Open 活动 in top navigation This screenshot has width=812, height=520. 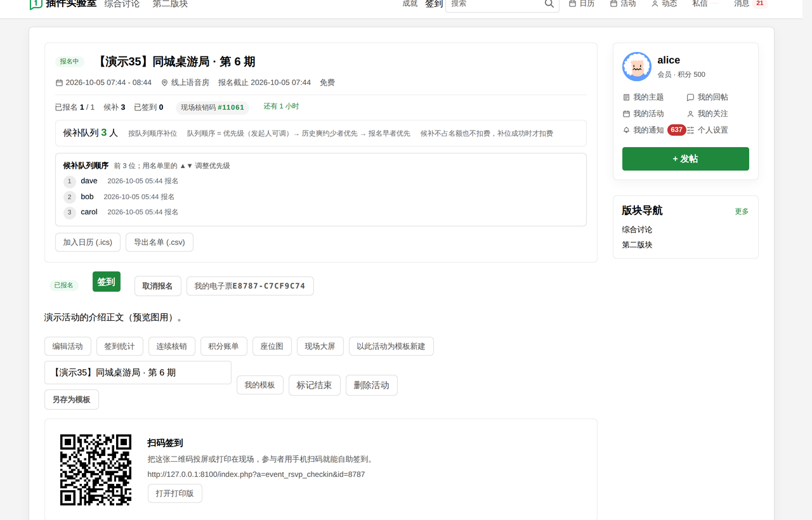pyautogui.click(x=622, y=4)
